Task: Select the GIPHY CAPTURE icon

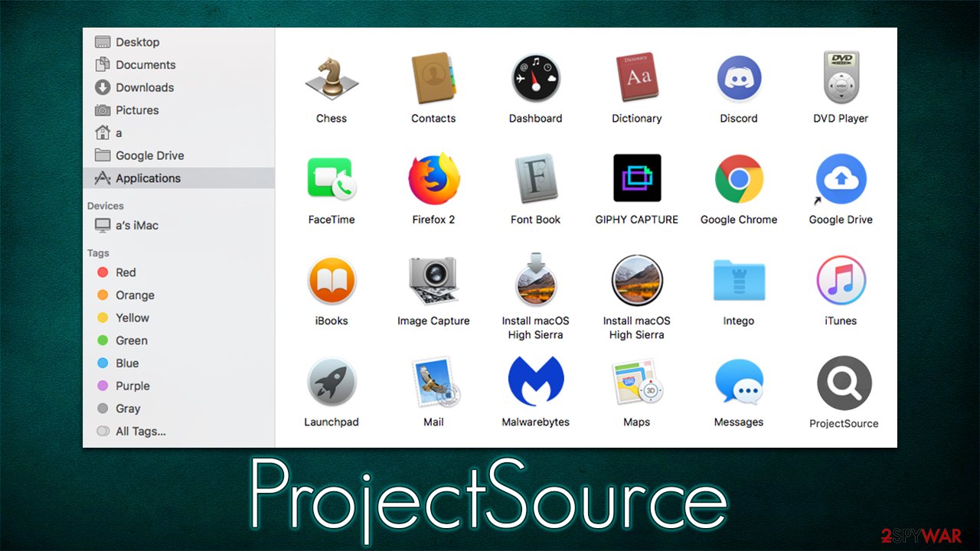Action: tap(636, 178)
